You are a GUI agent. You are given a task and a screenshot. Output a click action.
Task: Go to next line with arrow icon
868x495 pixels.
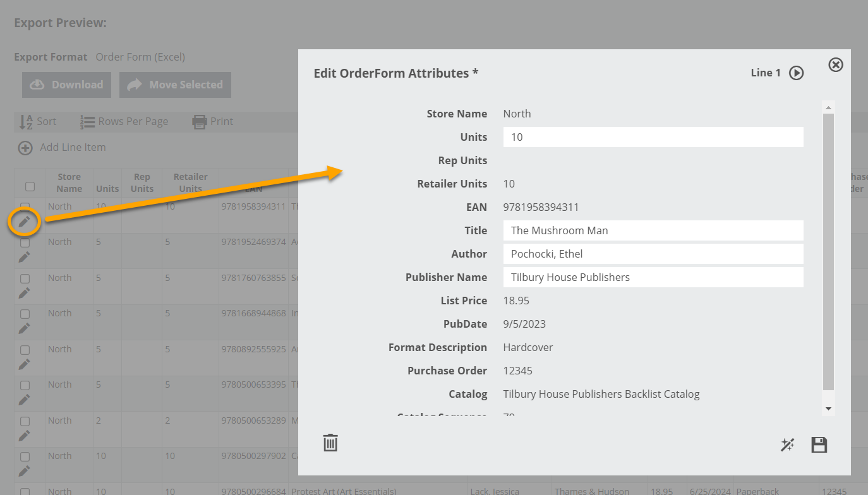pos(797,73)
